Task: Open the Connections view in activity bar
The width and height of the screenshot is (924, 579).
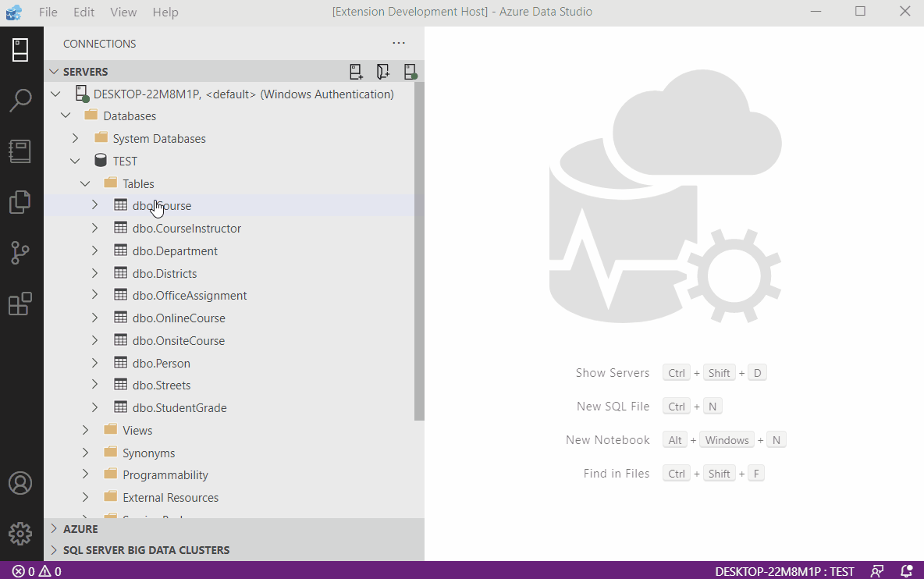Action: pos(20,50)
